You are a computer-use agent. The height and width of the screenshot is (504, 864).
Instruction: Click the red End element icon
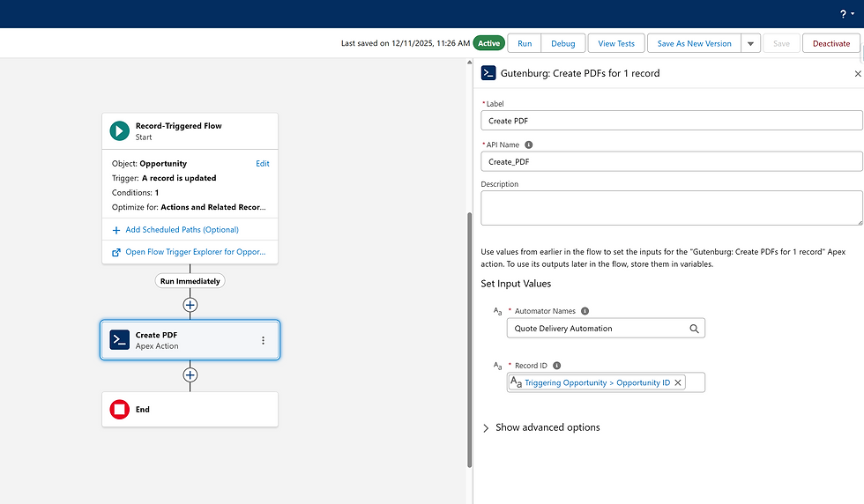(x=119, y=410)
